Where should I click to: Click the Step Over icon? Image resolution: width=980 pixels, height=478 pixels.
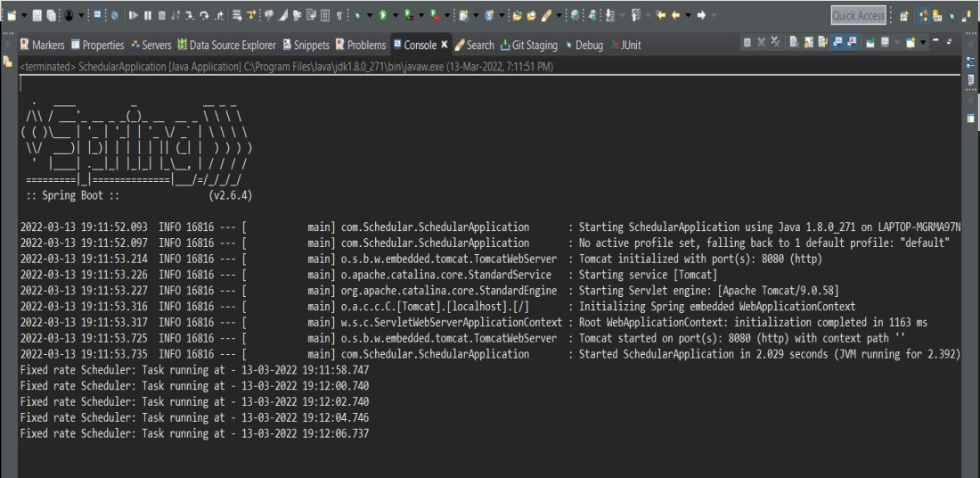click(204, 15)
